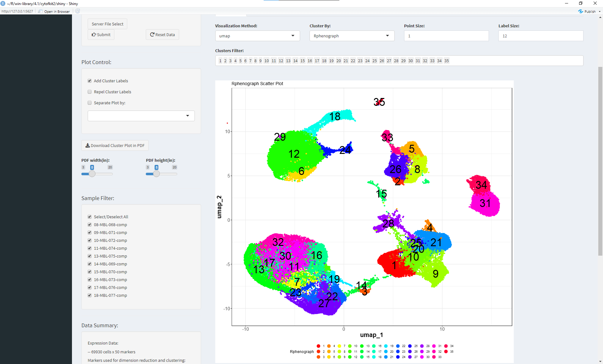Viewport: 603px width, 364px height.
Task: Click the address URL http://127.0.0.1:5627
Action: (17, 11)
